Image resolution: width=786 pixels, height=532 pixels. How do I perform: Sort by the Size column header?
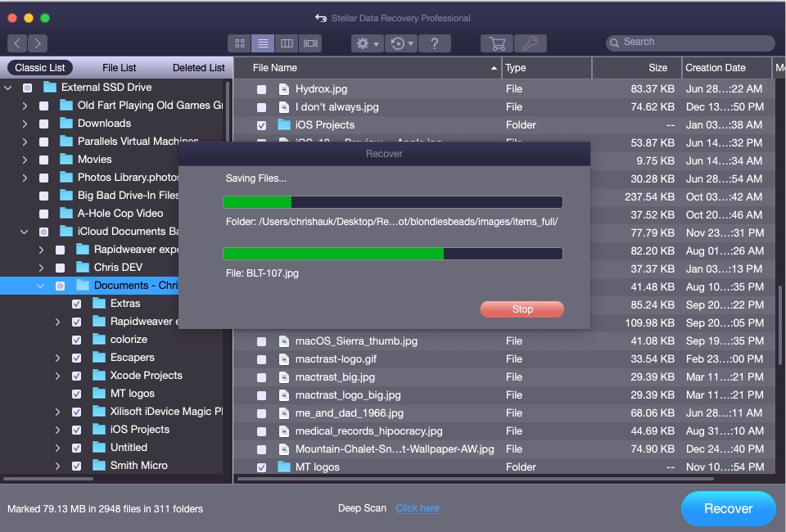point(637,68)
